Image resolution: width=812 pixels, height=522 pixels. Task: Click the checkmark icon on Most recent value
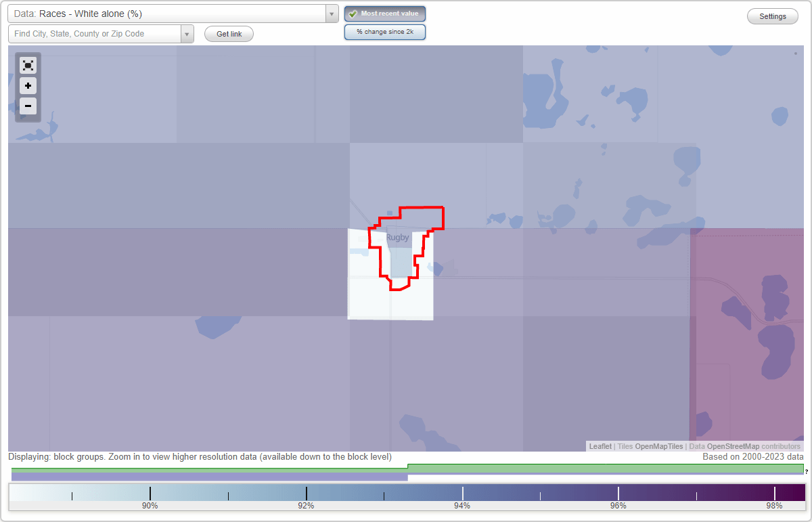tap(353, 13)
